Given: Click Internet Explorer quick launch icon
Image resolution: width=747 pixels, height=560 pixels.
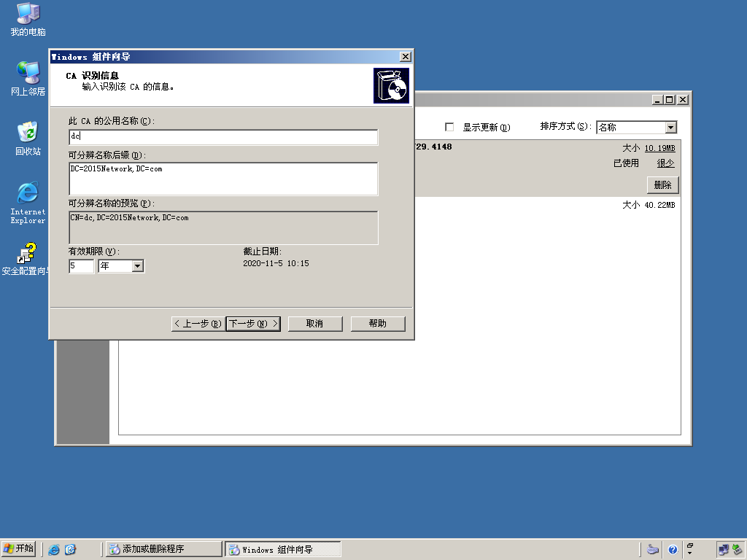Looking at the screenshot, I should coord(54,550).
